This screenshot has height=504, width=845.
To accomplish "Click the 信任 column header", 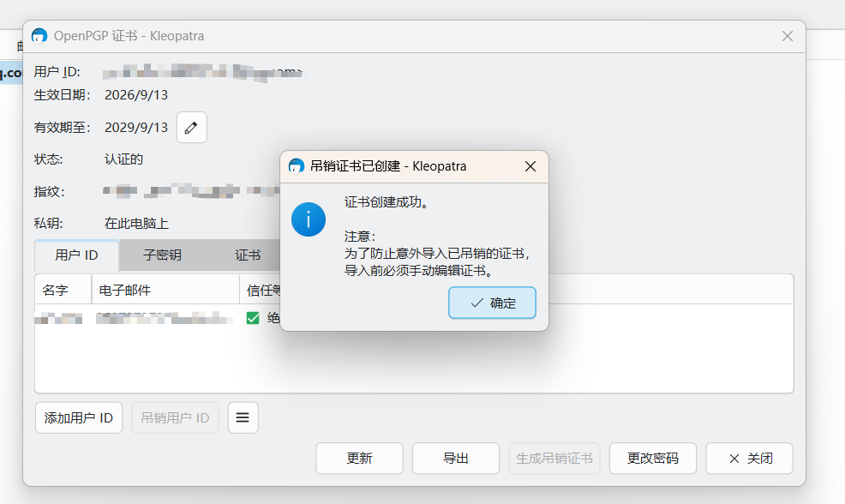I will pyautogui.click(x=261, y=290).
